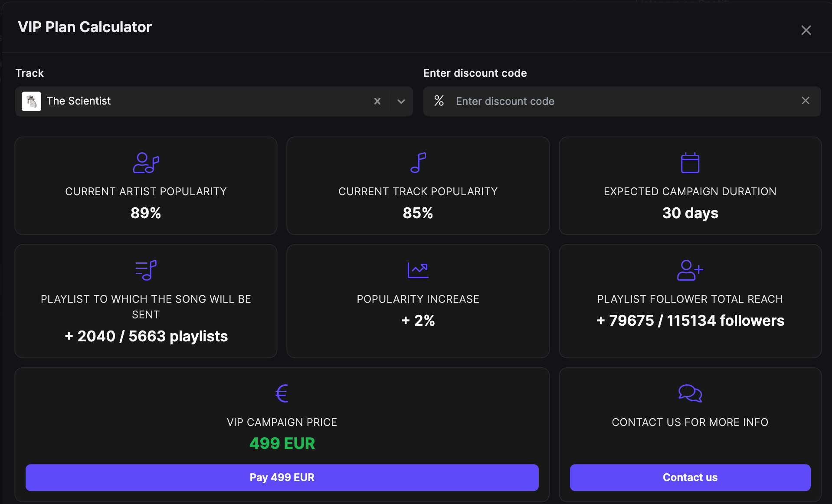This screenshot has height=504, width=832.
Task: Open the track selector showing The Scientist
Action: pyautogui.click(x=214, y=101)
